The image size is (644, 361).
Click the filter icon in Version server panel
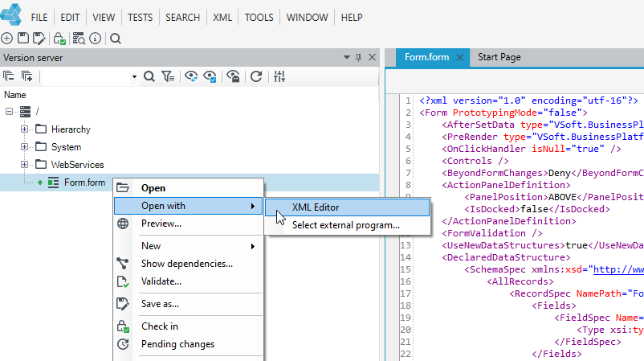[x=168, y=76]
